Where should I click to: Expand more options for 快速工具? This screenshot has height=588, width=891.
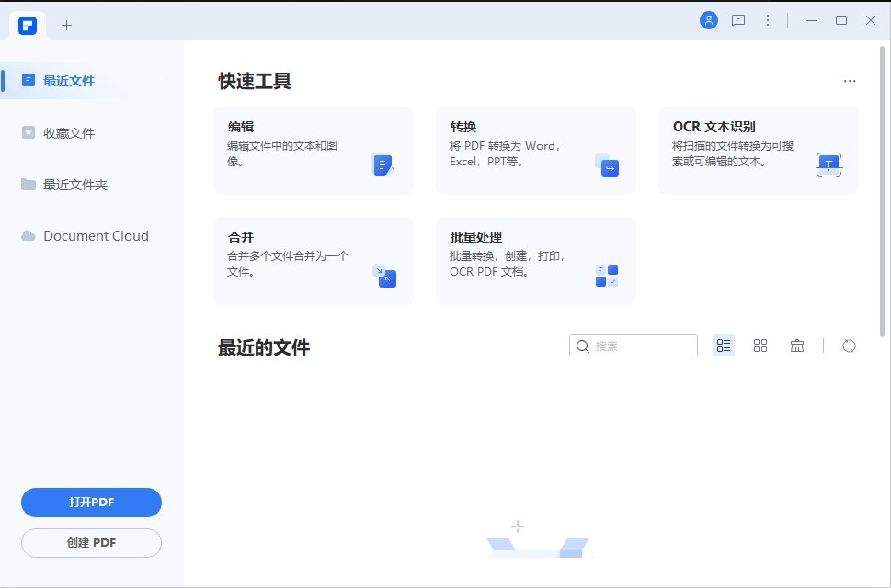[849, 81]
